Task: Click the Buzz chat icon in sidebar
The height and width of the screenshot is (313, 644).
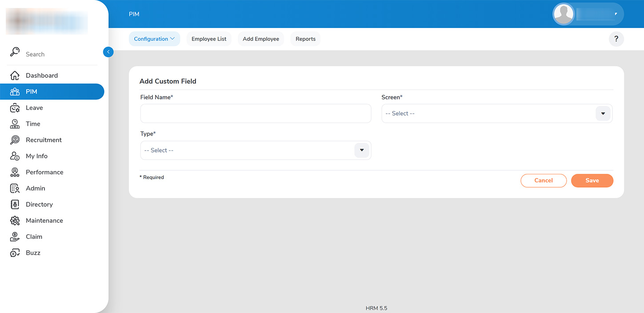Action: [x=15, y=253]
